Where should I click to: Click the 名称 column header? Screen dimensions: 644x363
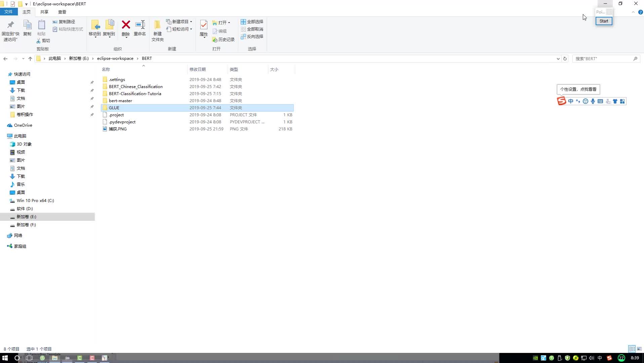[x=144, y=70]
